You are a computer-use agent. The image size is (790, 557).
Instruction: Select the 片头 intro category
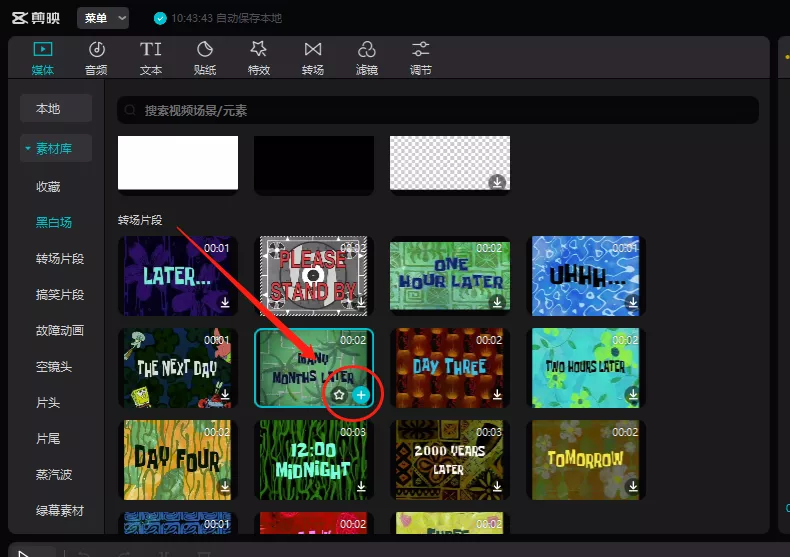click(x=48, y=403)
